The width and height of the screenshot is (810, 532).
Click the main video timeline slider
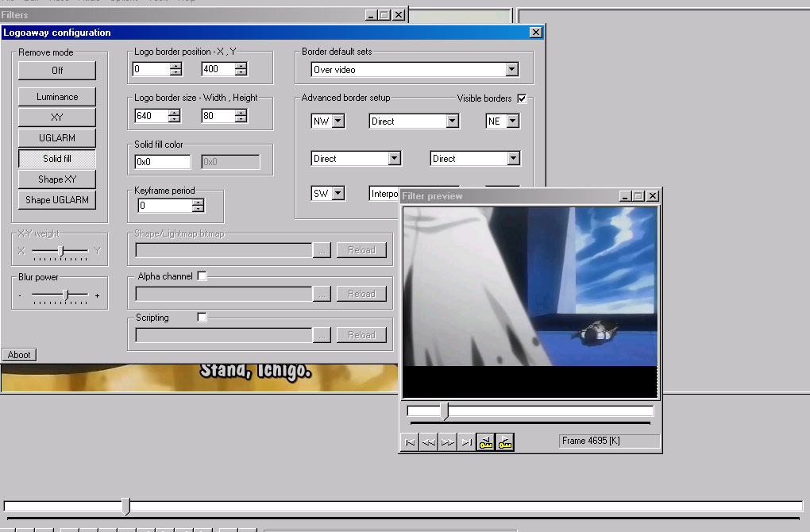(x=403, y=506)
